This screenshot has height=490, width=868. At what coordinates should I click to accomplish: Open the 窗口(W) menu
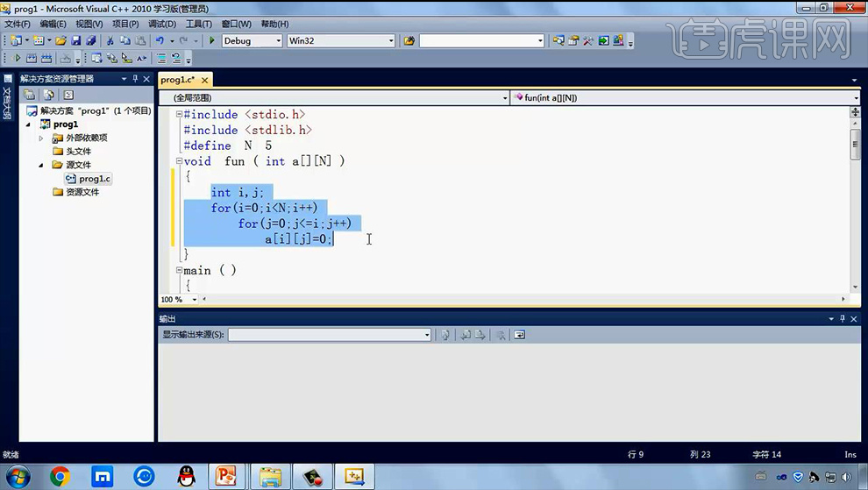237,24
